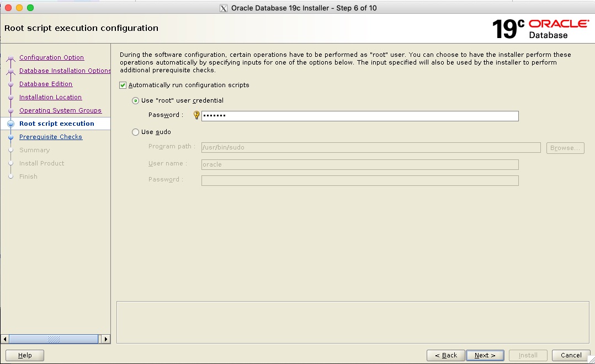Click the yellow minimize window button
The image size is (595, 364).
[19, 8]
